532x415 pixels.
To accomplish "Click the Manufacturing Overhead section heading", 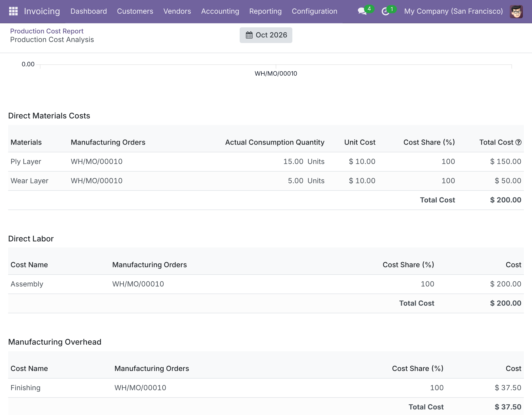I will [x=55, y=342].
